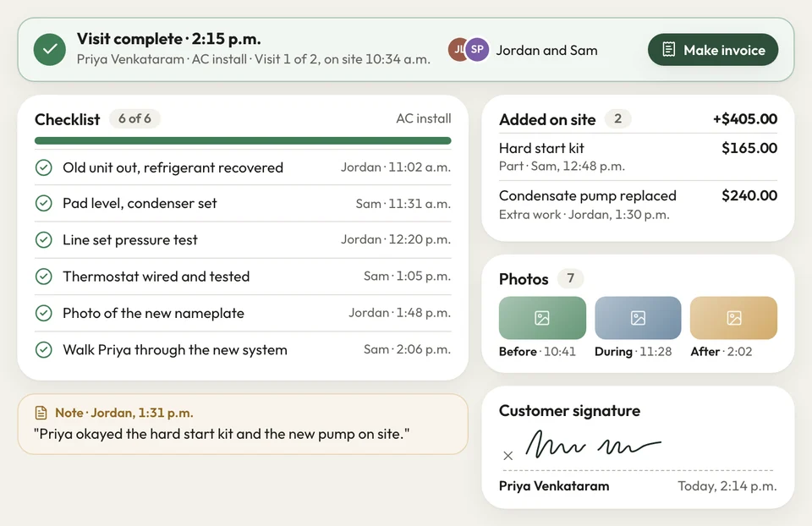Click the '$240.00' price
This screenshot has height=526, width=812.
click(749, 195)
